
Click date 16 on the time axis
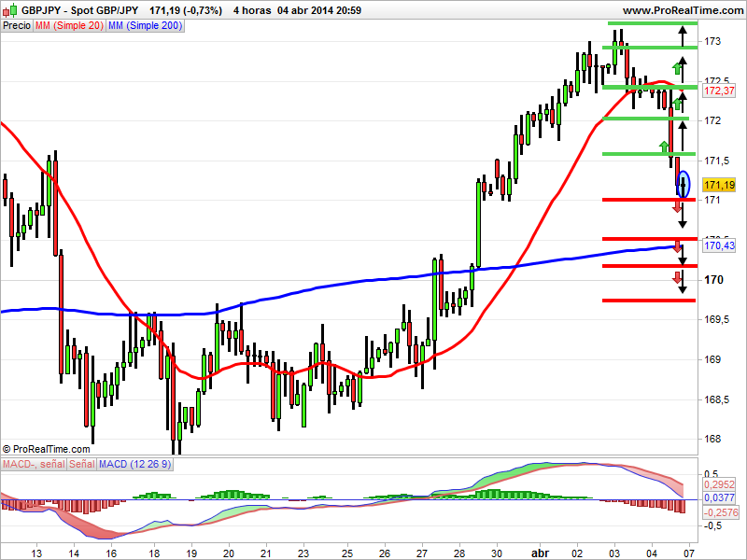coord(111,553)
